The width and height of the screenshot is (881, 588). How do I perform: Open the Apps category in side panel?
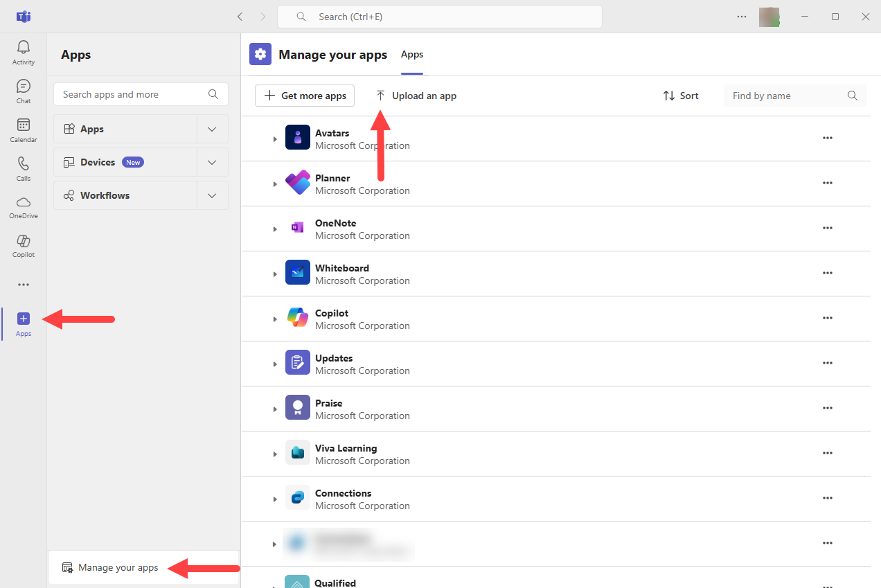(x=125, y=129)
